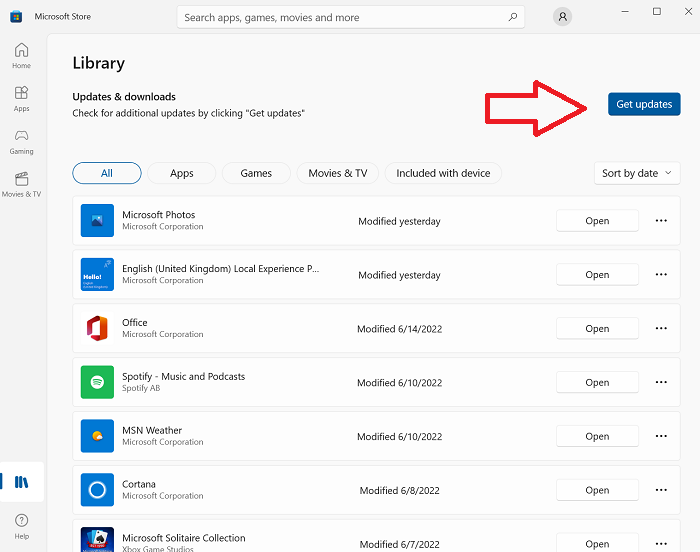
Task: Select the Library icon in the sidebar
Action: tap(21, 482)
